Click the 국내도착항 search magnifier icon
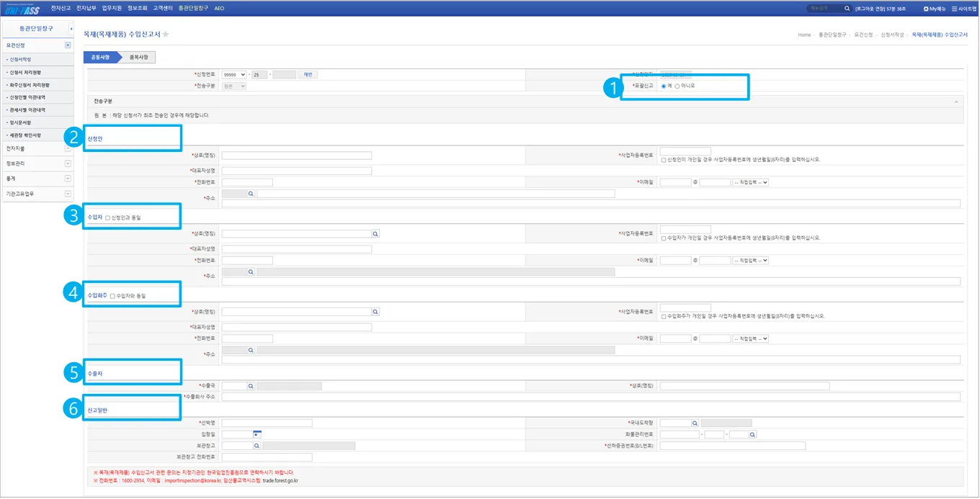 tap(695, 423)
